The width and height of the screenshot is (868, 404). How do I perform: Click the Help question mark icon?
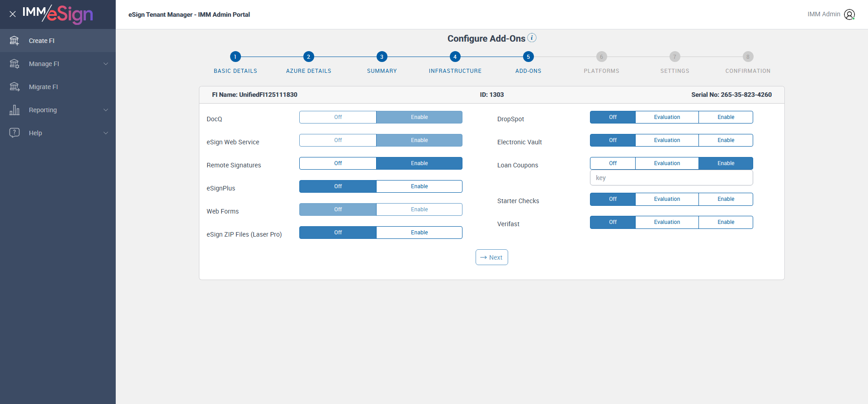pyautogui.click(x=14, y=133)
